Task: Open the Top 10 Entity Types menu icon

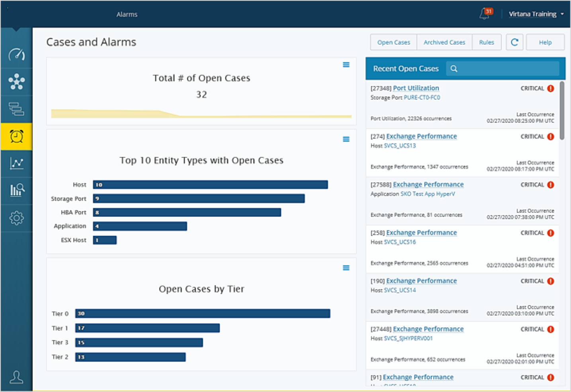Action: 346,139
